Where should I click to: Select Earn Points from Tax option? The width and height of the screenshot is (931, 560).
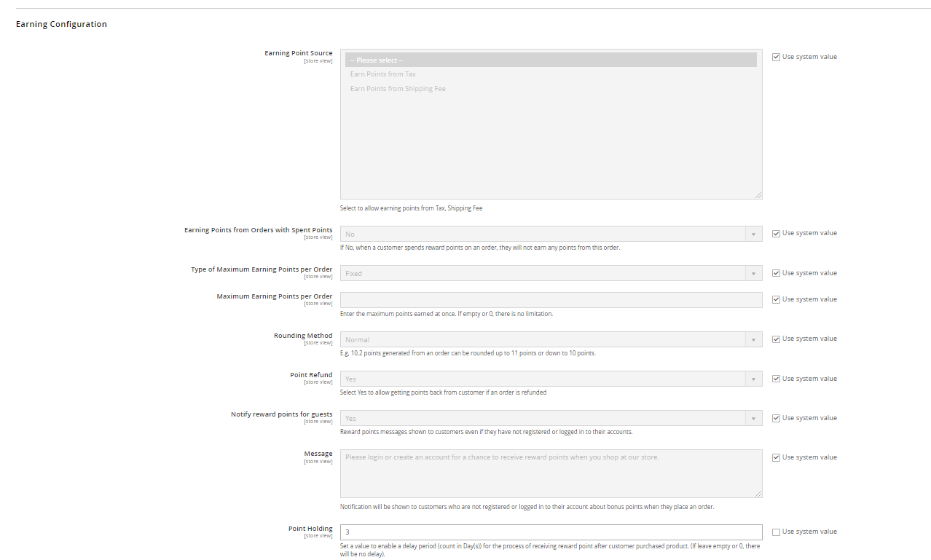[383, 74]
